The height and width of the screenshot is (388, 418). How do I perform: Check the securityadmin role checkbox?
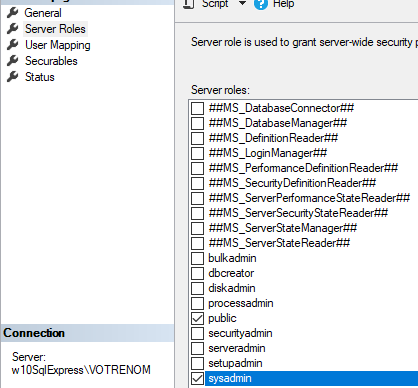(197, 333)
